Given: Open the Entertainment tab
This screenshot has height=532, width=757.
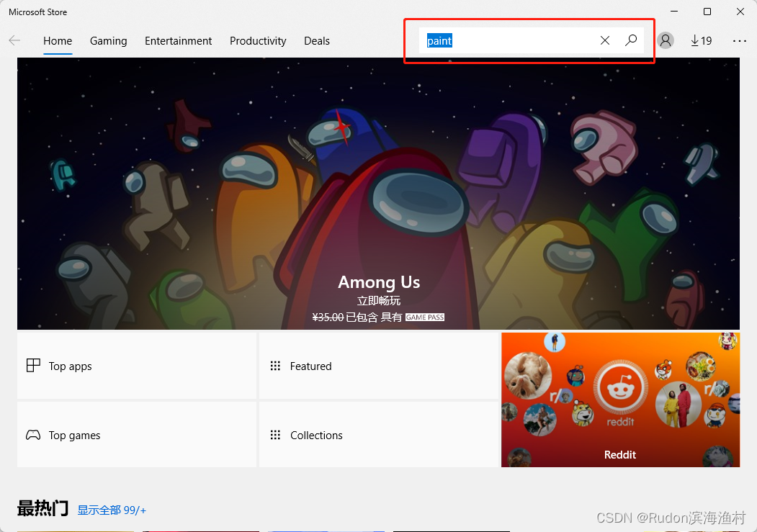Looking at the screenshot, I should click(178, 41).
